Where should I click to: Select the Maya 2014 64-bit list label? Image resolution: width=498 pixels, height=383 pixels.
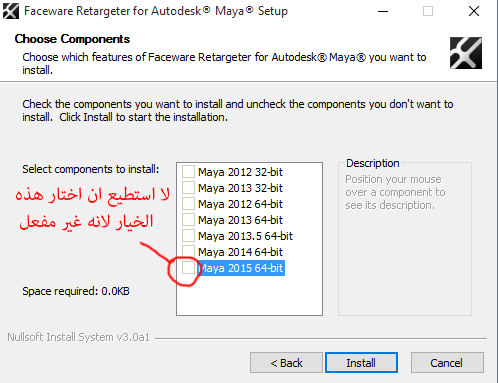click(x=240, y=252)
